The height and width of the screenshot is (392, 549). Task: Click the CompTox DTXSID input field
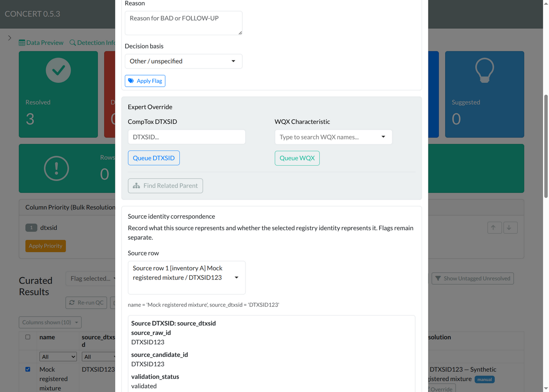click(x=187, y=137)
